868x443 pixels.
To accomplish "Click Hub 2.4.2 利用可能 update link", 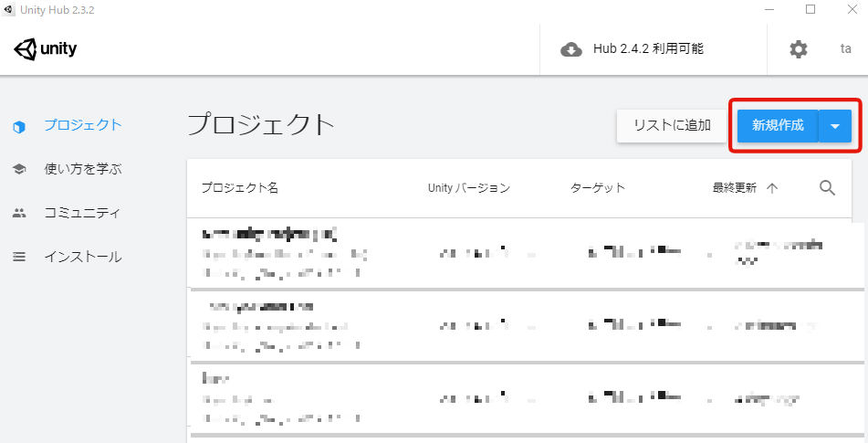I will pos(648,48).
